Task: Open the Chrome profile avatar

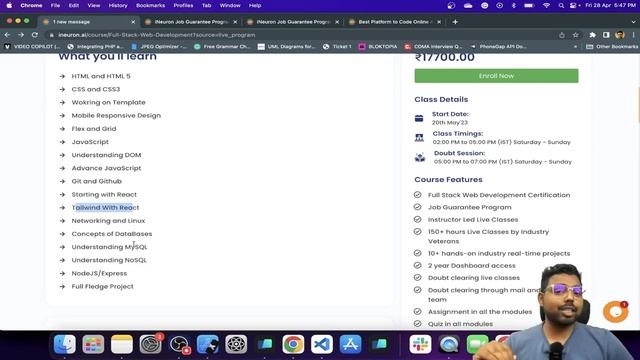Action: pyautogui.click(x=620, y=35)
